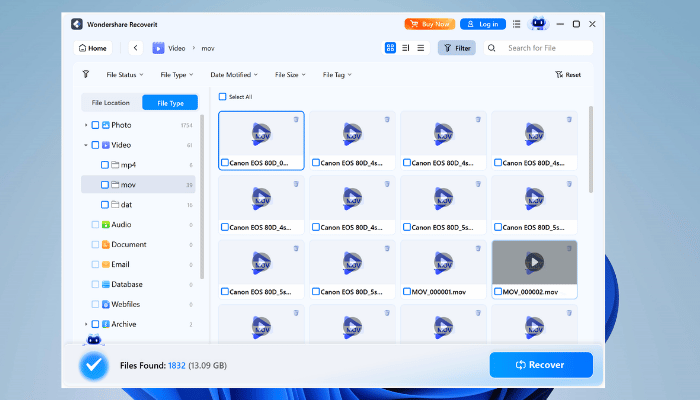Image resolution: width=700 pixels, height=400 pixels.
Task: Check the Photo category checkbox
Action: tap(95, 125)
